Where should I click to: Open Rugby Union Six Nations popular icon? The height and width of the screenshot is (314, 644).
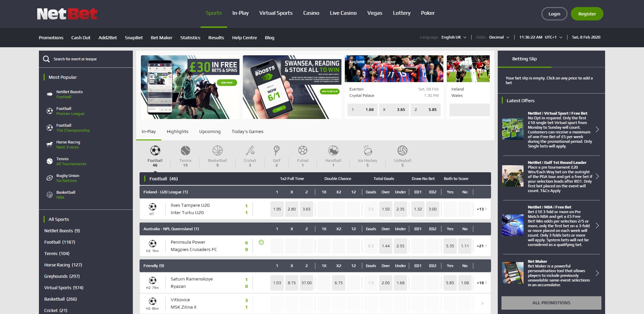(x=50, y=178)
